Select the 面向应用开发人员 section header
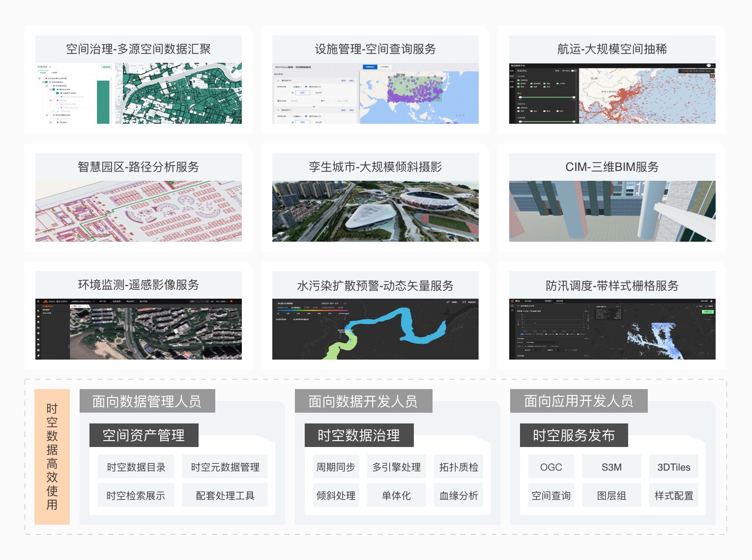The image size is (752, 560). [x=578, y=401]
